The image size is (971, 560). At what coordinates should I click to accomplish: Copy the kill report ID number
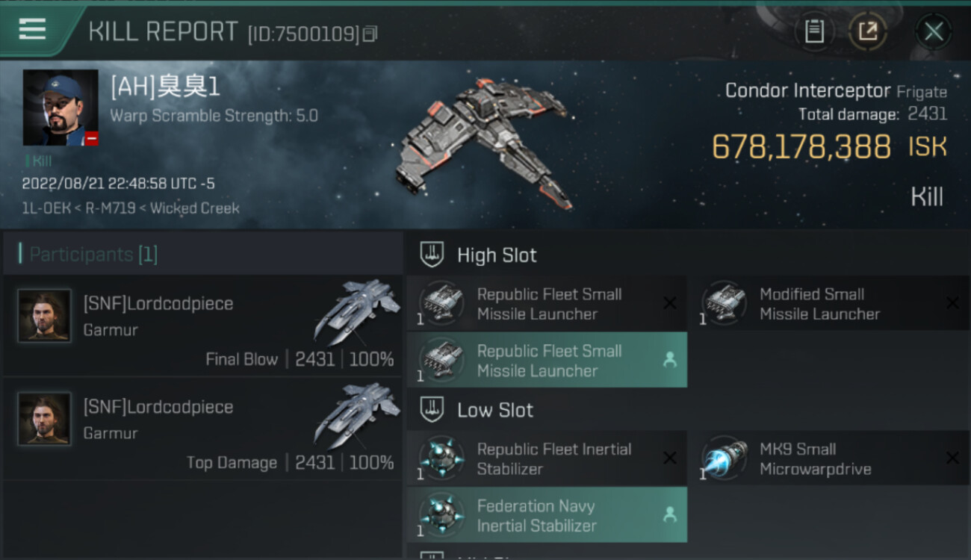pos(370,34)
